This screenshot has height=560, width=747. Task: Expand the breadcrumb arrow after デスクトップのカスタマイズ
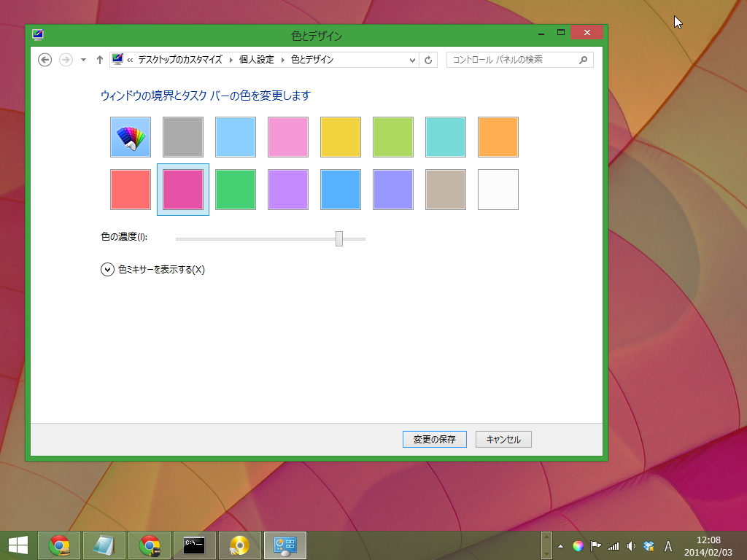point(231,60)
